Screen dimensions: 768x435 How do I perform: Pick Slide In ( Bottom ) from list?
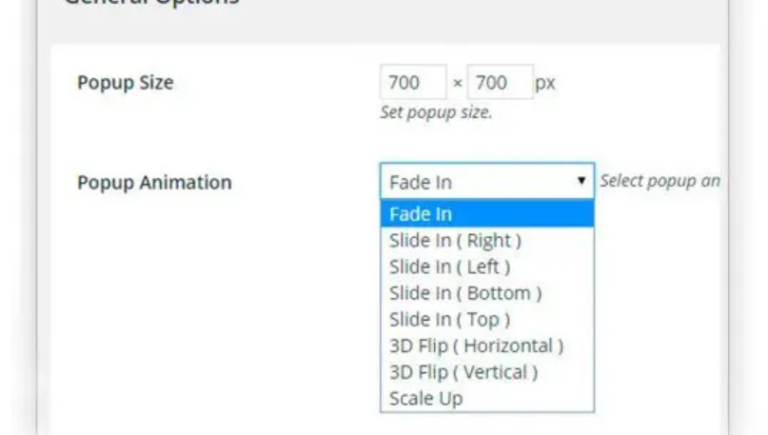[x=465, y=293]
